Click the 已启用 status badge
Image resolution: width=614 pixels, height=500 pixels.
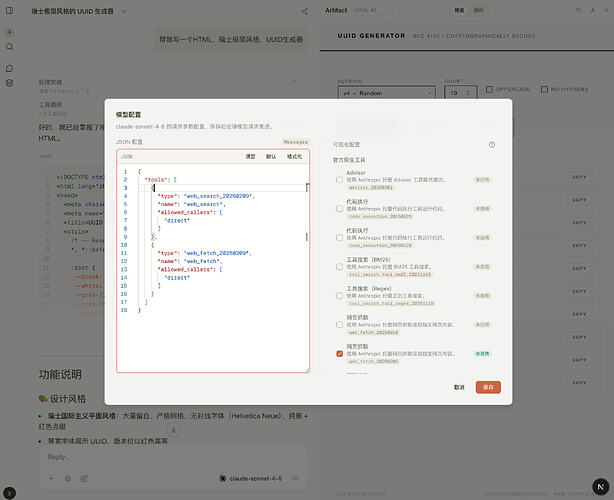click(x=482, y=354)
